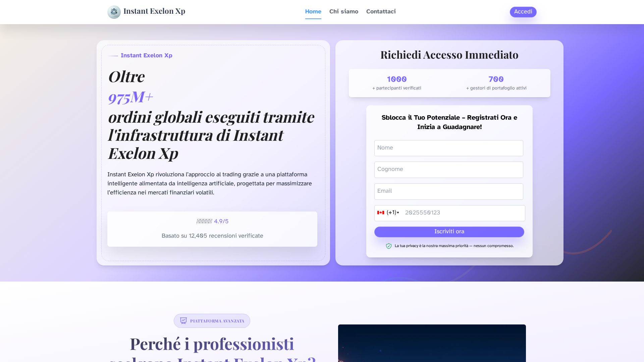
Task: Focus the Email input field
Action: click(x=448, y=191)
